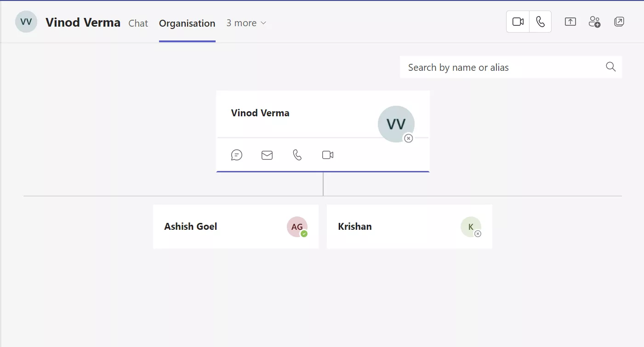This screenshot has height=347, width=644.
Task: Pop out chat into new window
Action: pos(619,22)
